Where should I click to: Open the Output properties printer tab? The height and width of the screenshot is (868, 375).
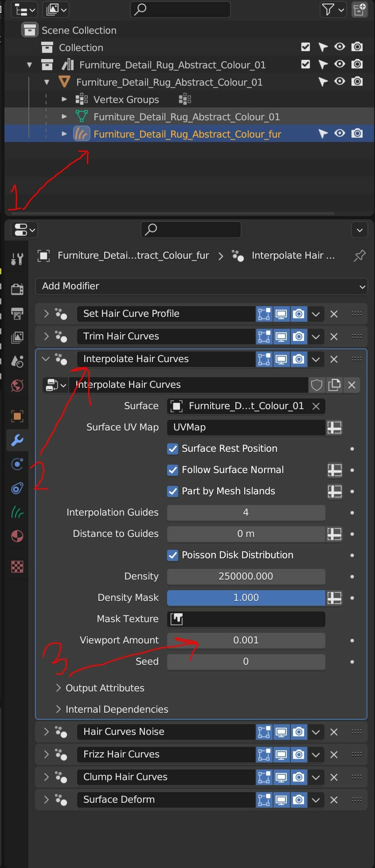(17, 313)
